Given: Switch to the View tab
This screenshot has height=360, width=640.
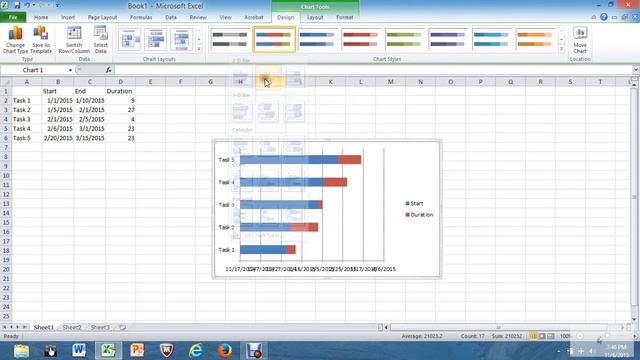Looking at the screenshot, I should tap(225, 17).
